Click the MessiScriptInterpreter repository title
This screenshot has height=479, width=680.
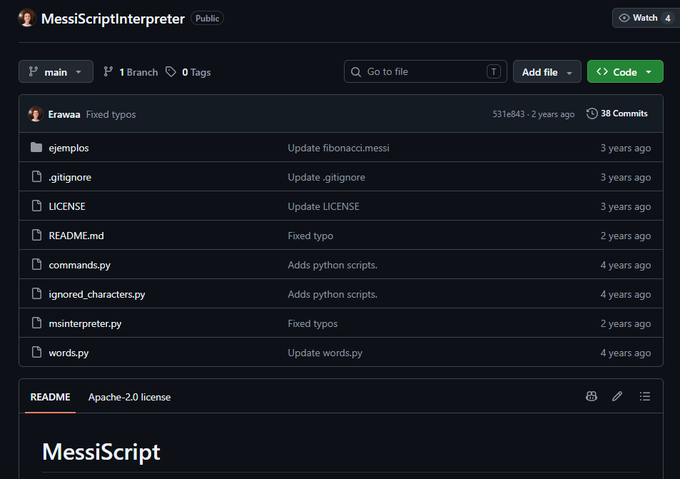pyautogui.click(x=113, y=19)
